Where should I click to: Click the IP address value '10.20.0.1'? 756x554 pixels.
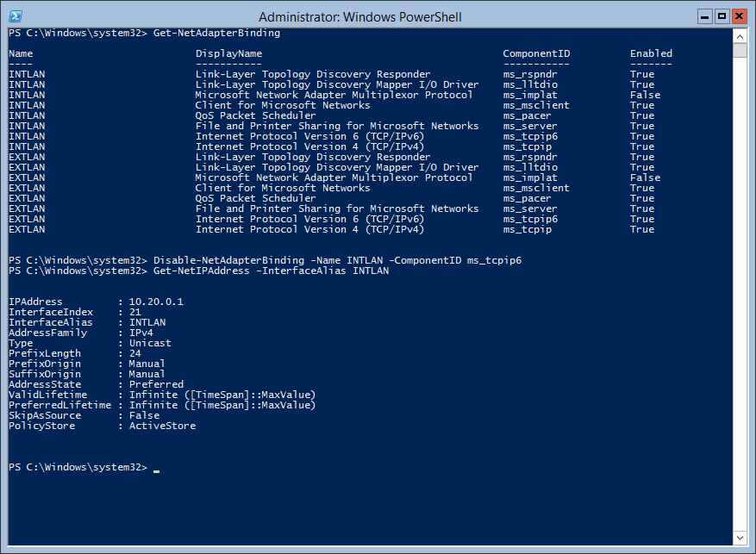pos(156,302)
